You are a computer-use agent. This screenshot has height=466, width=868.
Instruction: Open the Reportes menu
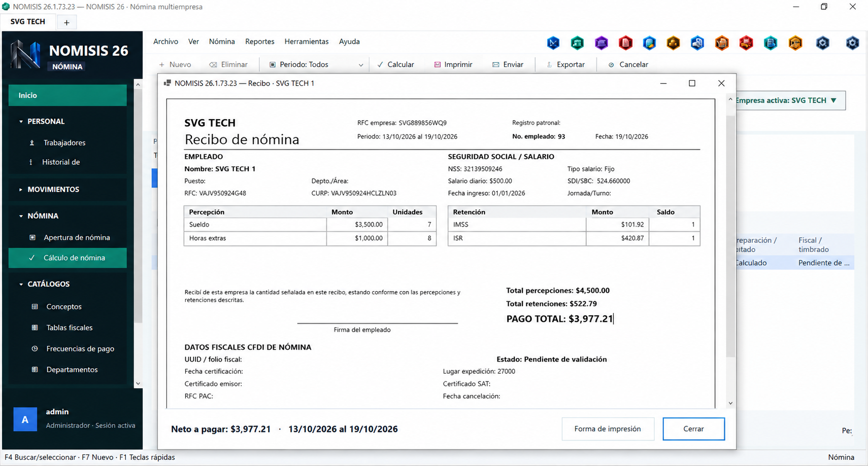click(x=259, y=42)
